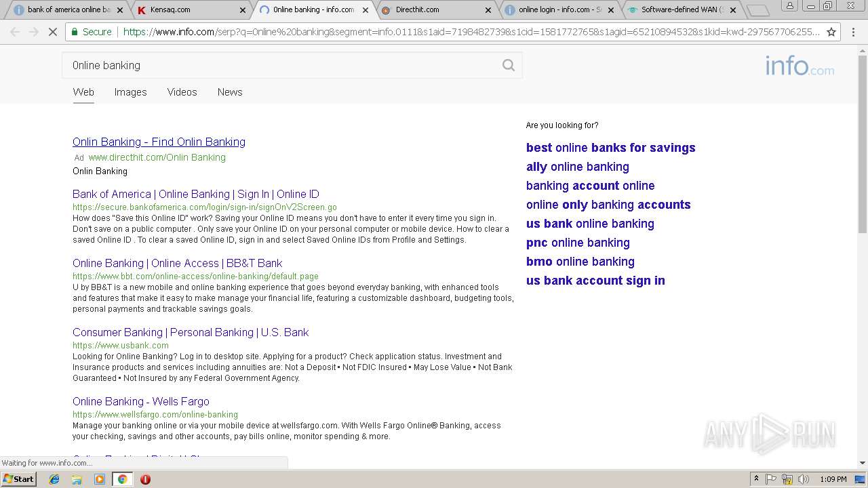868x488 pixels.
Task: Close the bank of america tab
Action: point(120,10)
